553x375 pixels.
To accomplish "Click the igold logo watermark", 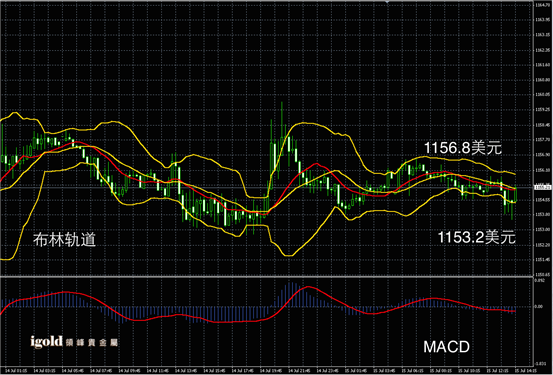I will [74, 342].
